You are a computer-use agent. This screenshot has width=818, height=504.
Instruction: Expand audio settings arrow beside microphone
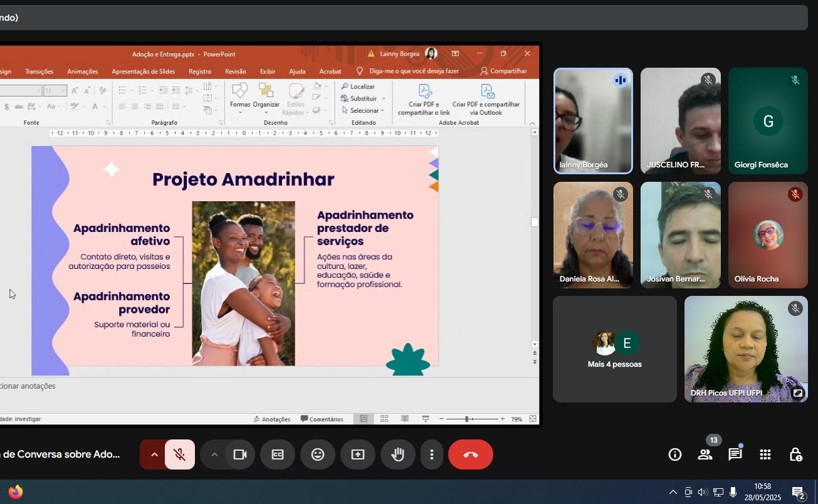pyautogui.click(x=154, y=454)
